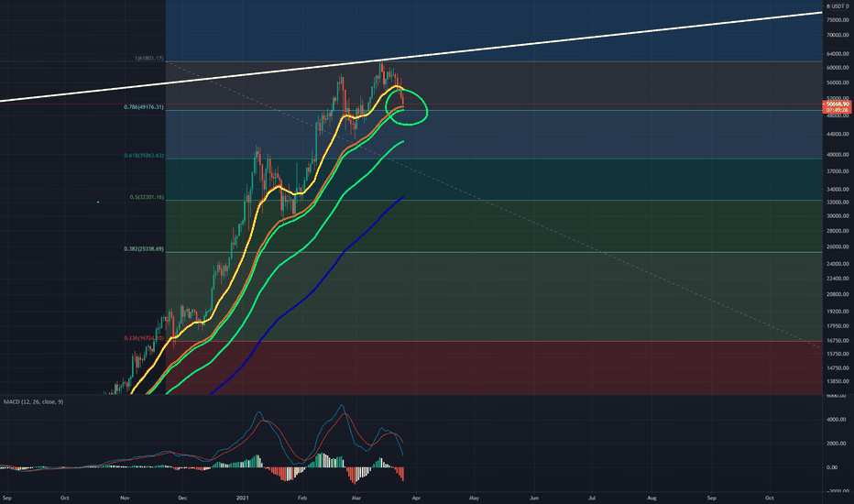854x504 pixels.
Task: Click the Dec label on time axis
Action: (x=182, y=498)
